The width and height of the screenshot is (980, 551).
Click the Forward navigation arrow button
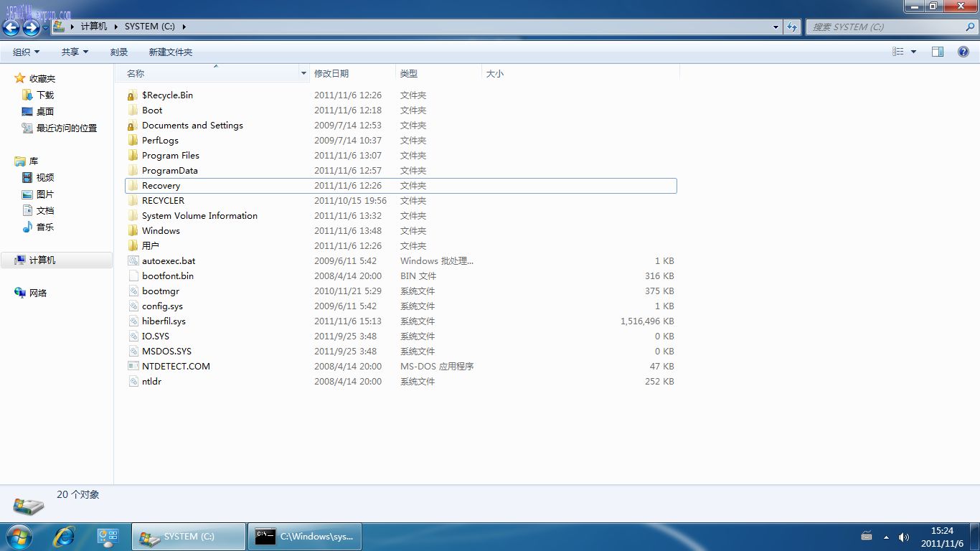[31, 27]
